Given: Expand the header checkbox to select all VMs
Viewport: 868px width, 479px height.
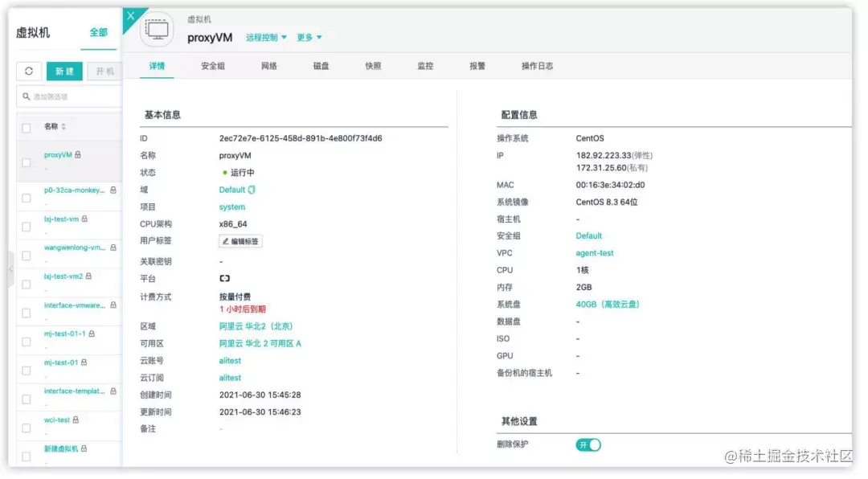Looking at the screenshot, I should 25,127.
